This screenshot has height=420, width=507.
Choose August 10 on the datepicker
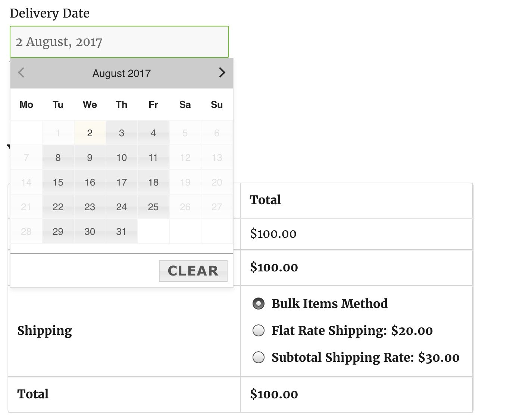122,158
